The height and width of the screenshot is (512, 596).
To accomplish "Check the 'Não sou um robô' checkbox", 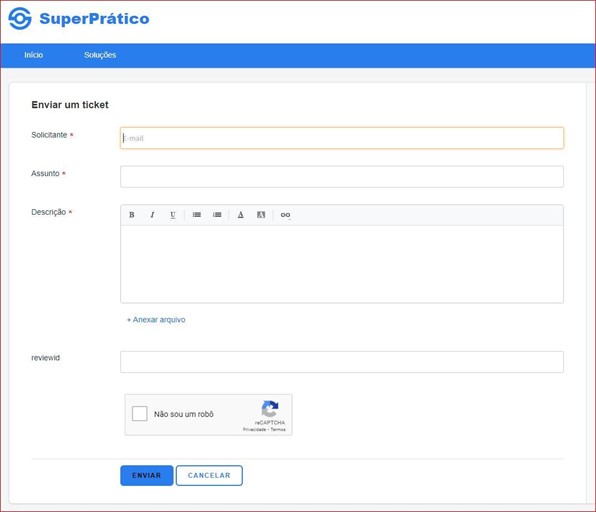I will 139,414.
